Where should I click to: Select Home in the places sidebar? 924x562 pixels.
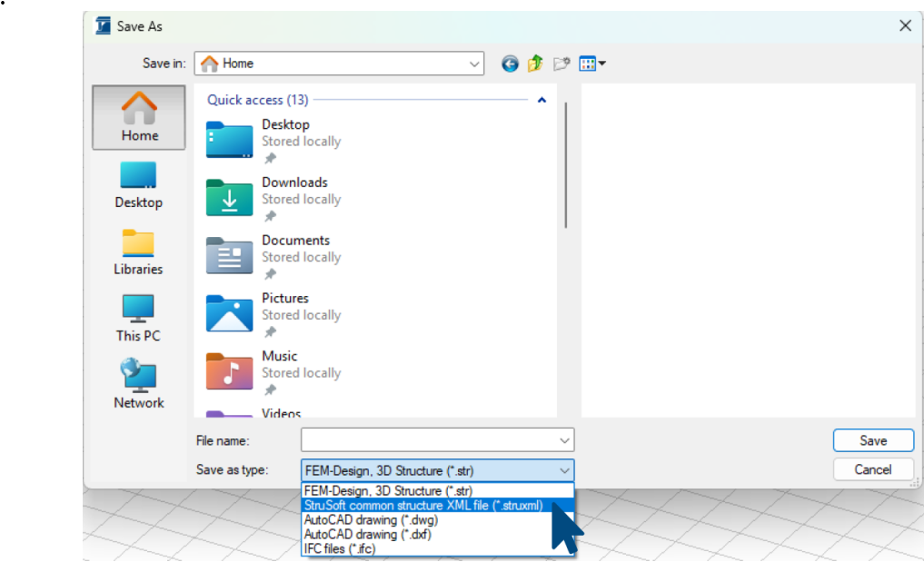(x=139, y=117)
